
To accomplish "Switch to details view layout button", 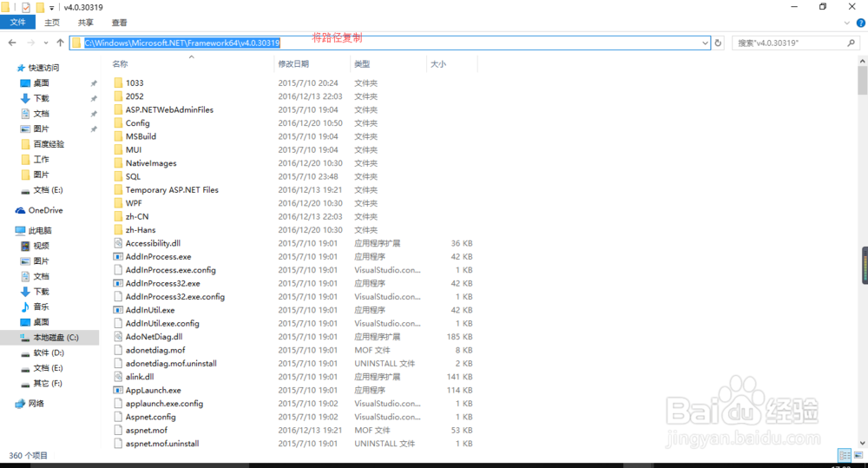I will pyautogui.click(x=845, y=455).
